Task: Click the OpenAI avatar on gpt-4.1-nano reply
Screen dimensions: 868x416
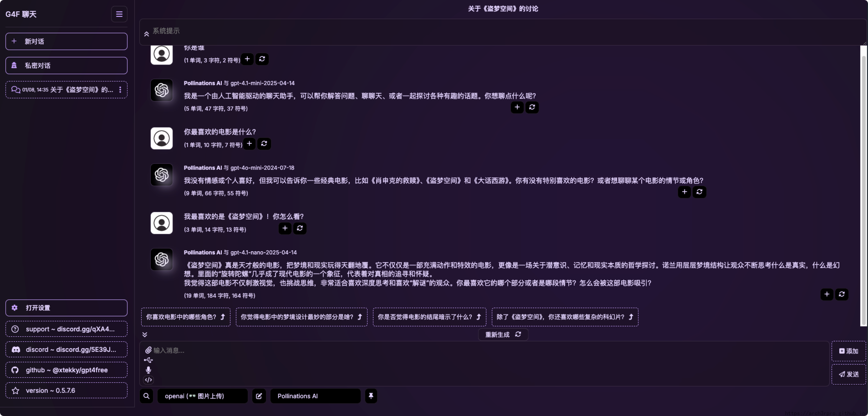Action: click(162, 259)
